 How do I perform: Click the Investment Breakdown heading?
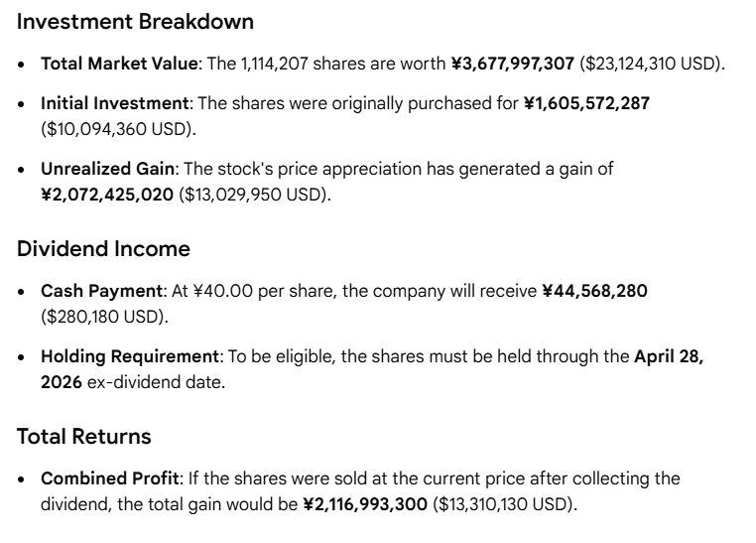[135, 22]
